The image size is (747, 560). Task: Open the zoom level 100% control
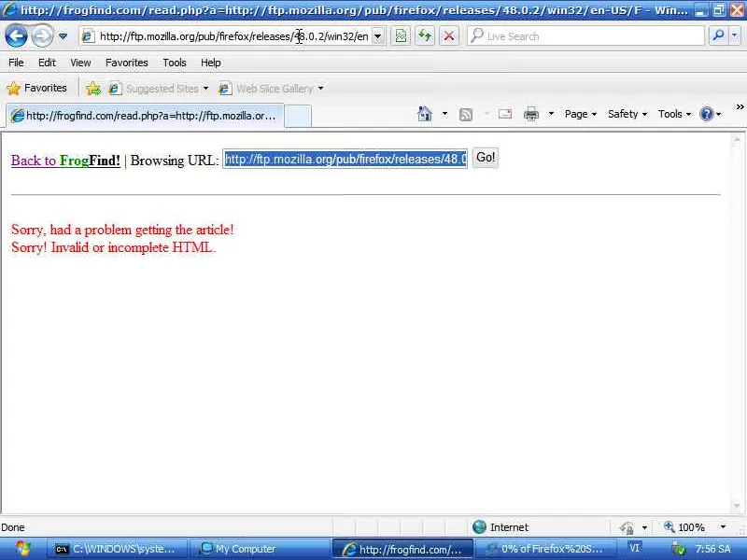(684, 527)
